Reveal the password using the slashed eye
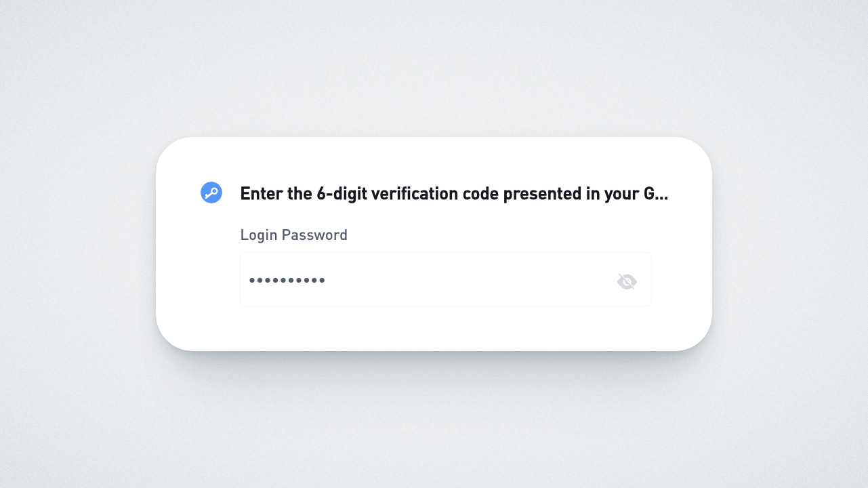This screenshot has height=488, width=868. (x=627, y=281)
